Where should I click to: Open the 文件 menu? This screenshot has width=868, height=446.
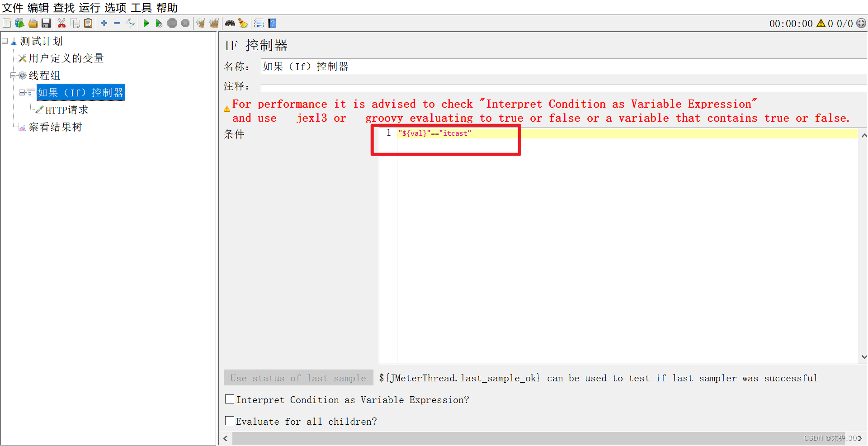tap(13, 8)
